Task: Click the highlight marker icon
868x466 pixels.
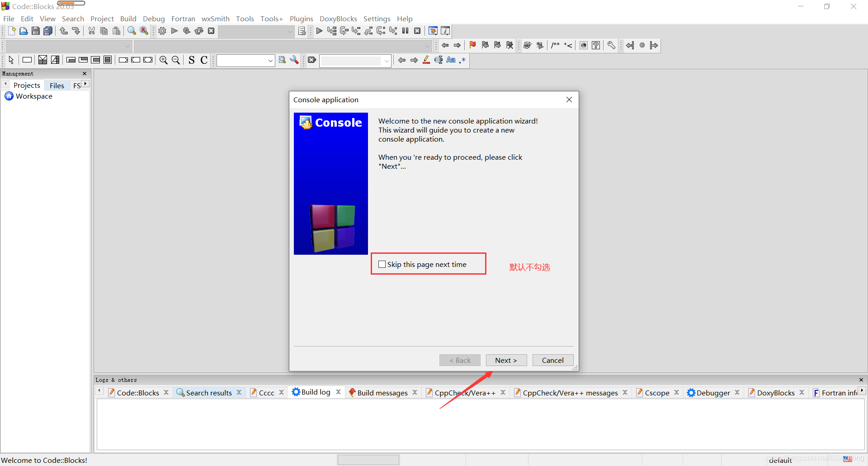Action: pos(426,60)
